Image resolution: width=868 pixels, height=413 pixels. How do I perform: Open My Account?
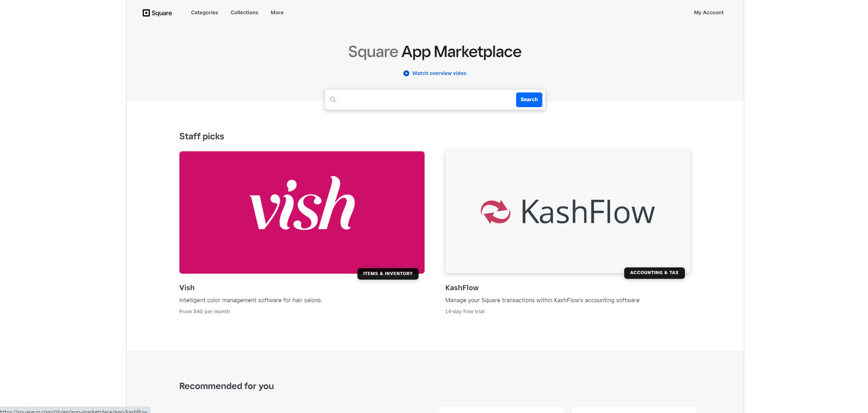708,13
